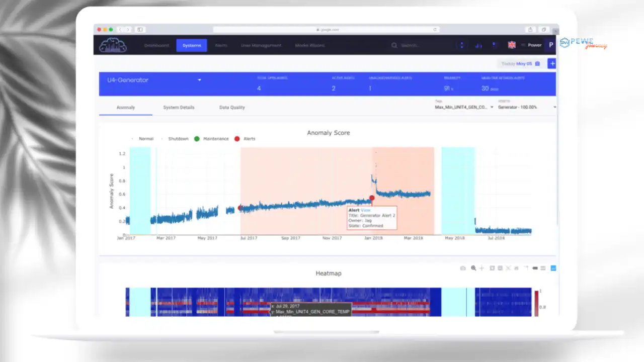Click the search magnifier in the navigation bar

point(394,45)
